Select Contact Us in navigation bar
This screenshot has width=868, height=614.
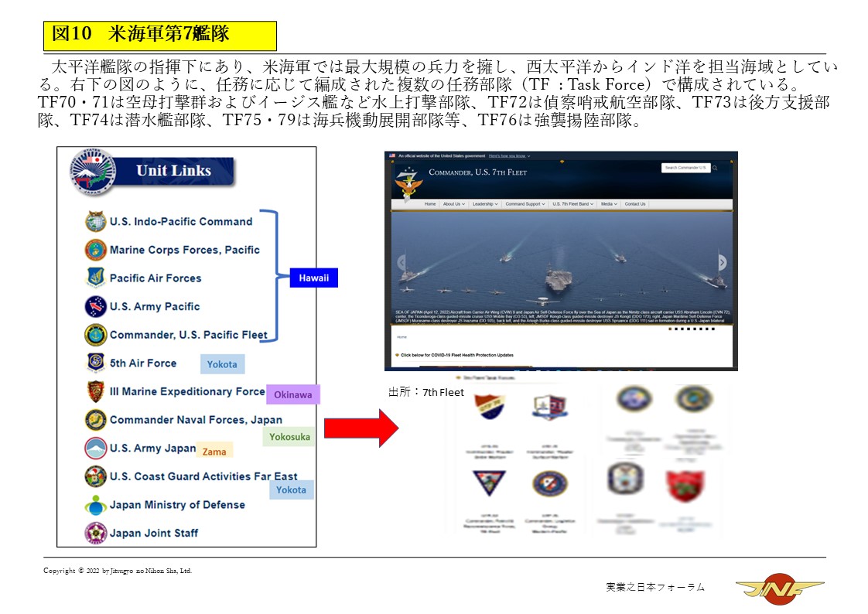(x=635, y=204)
